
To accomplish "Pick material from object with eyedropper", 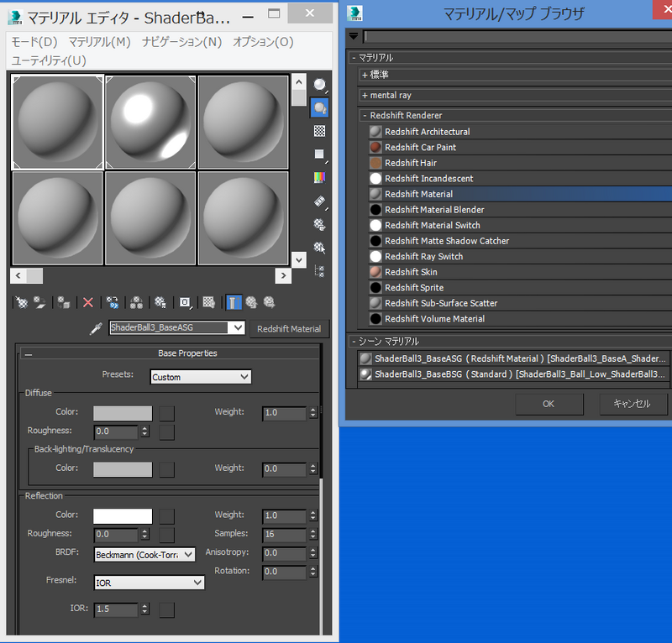I will coord(96,328).
